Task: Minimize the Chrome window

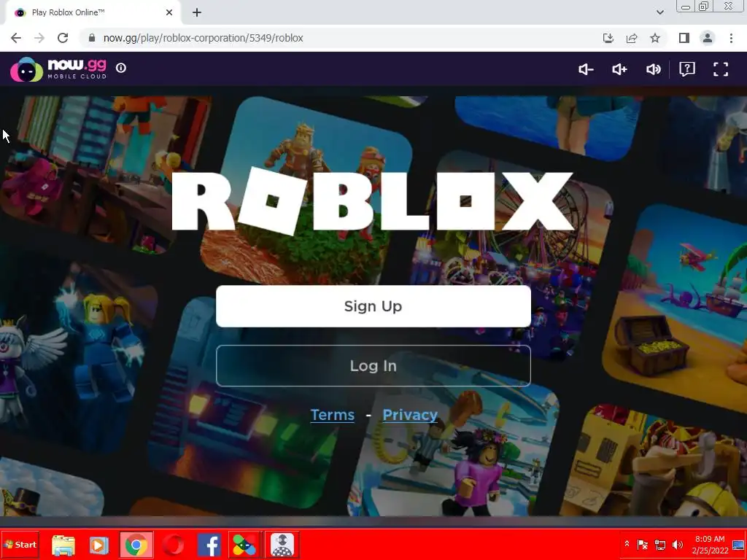Action: point(686,6)
